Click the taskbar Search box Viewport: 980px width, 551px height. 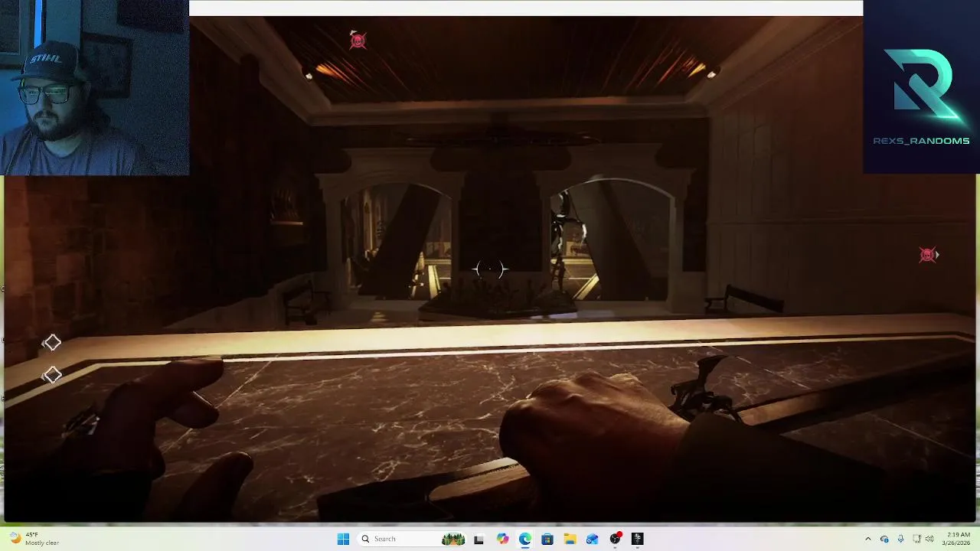[412, 539]
